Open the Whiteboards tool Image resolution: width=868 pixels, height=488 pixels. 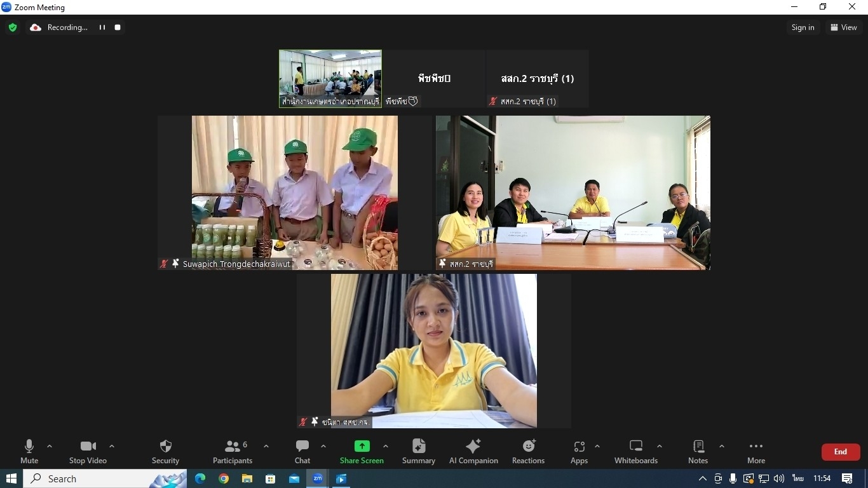[635, 452]
